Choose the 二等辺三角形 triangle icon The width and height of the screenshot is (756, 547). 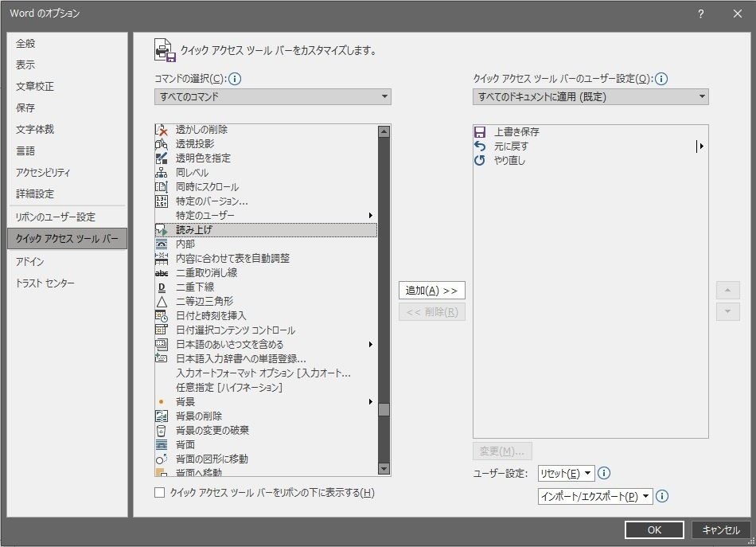pyautogui.click(x=162, y=302)
